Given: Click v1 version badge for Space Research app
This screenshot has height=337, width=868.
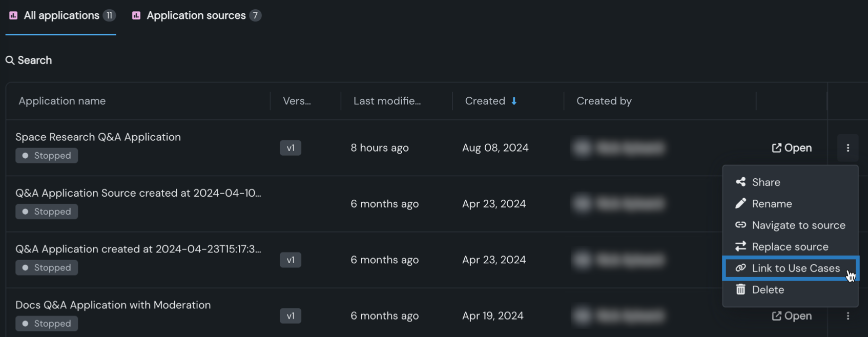Looking at the screenshot, I should click(291, 148).
